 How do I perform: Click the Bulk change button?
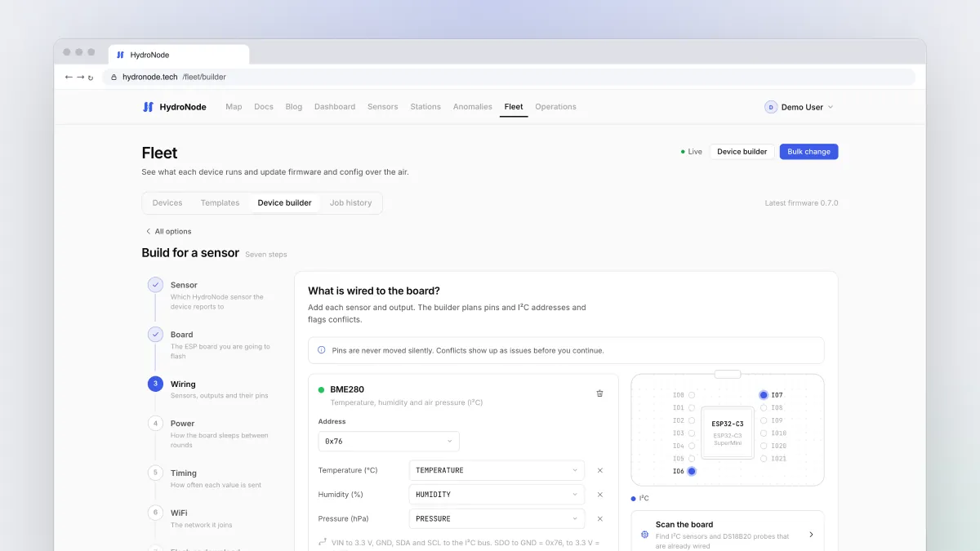click(808, 152)
